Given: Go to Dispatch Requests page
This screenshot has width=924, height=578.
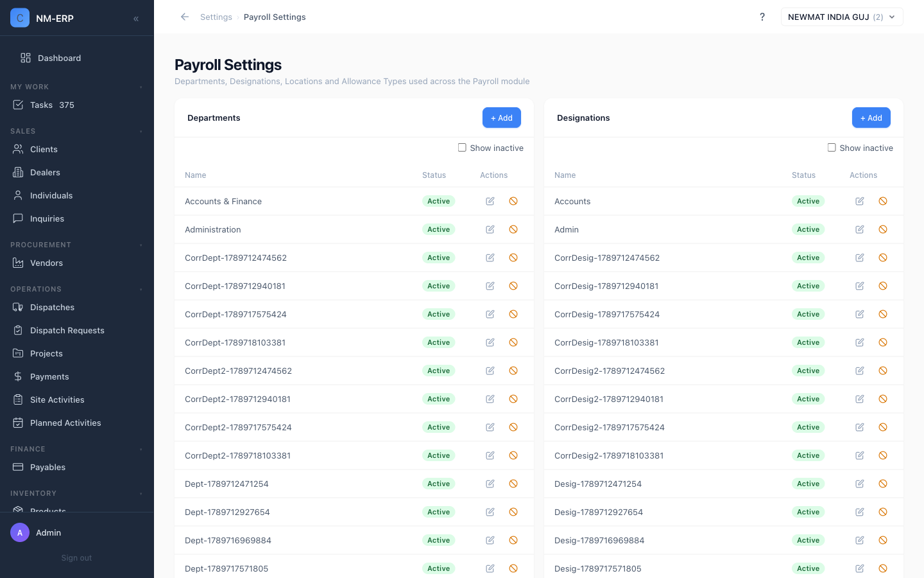Looking at the screenshot, I should 77,330.
